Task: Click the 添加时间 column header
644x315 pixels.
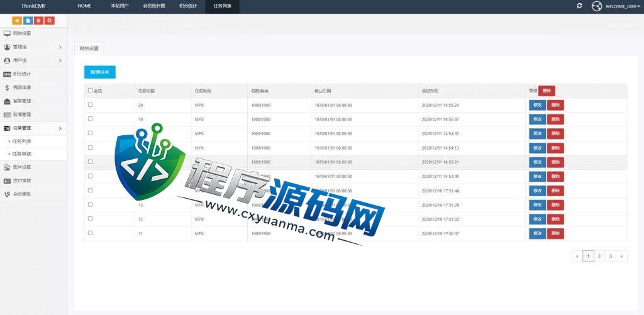Action: [x=430, y=91]
